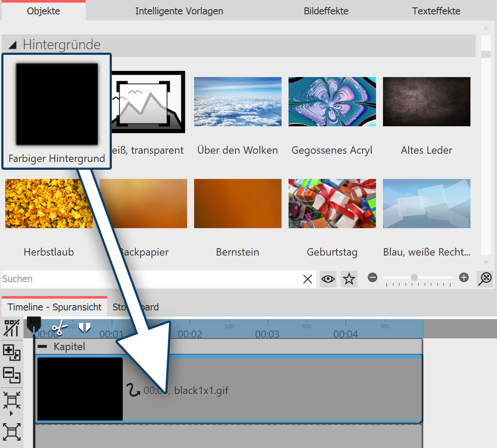Screen dimensions: 497x448
Task: Click the scissors cut icon in timeline ruler
Action: click(59, 328)
